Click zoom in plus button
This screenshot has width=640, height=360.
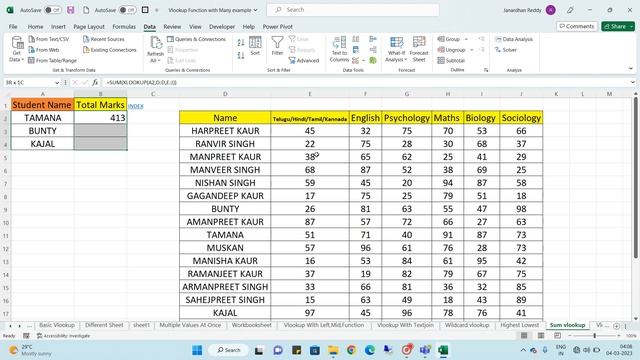point(619,336)
